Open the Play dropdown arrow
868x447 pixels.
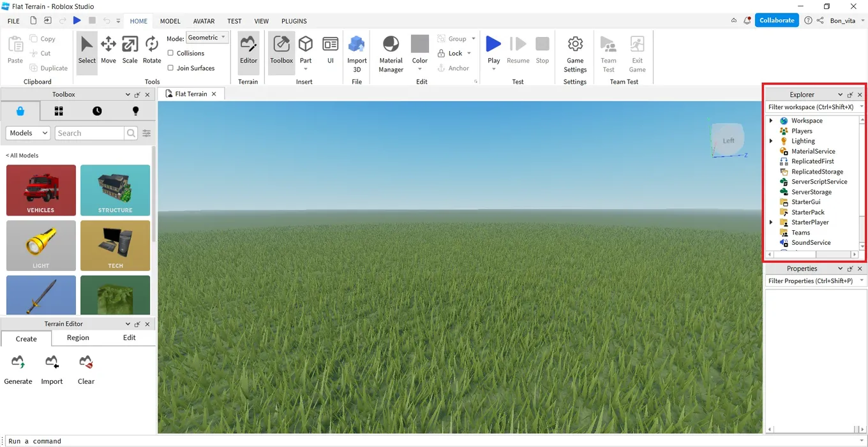(x=493, y=69)
